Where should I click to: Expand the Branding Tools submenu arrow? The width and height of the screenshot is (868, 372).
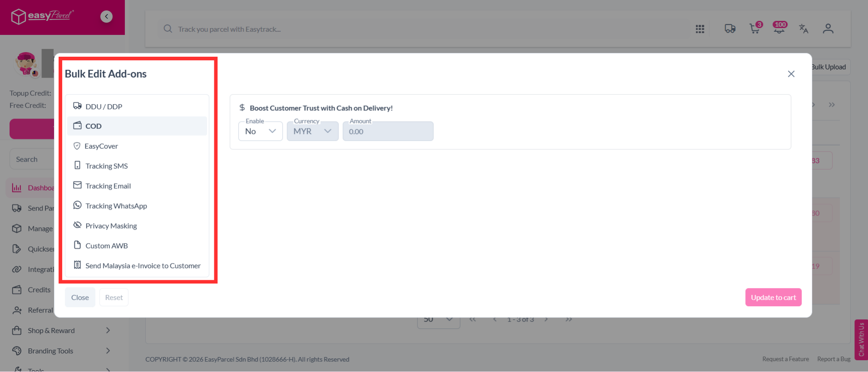(x=108, y=351)
